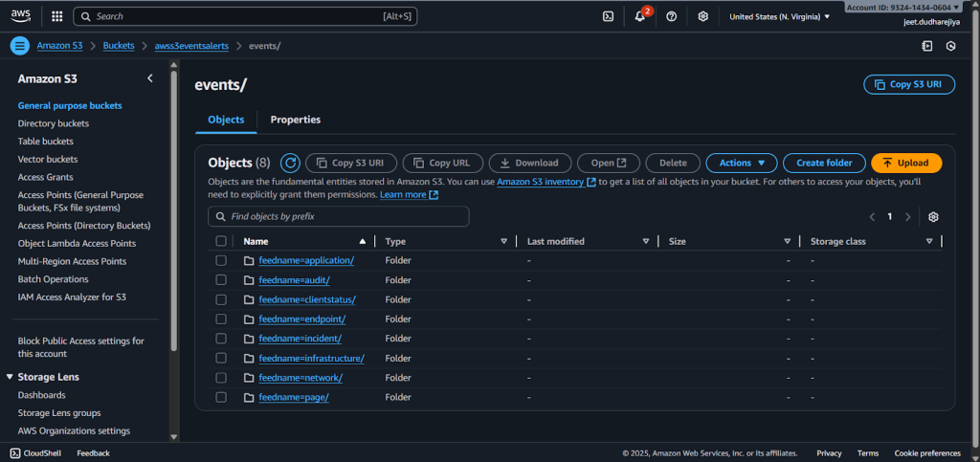The image size is (980, 462).
Task: Click the feedname=endpoint/ folder icon
Action: (249, 319)
